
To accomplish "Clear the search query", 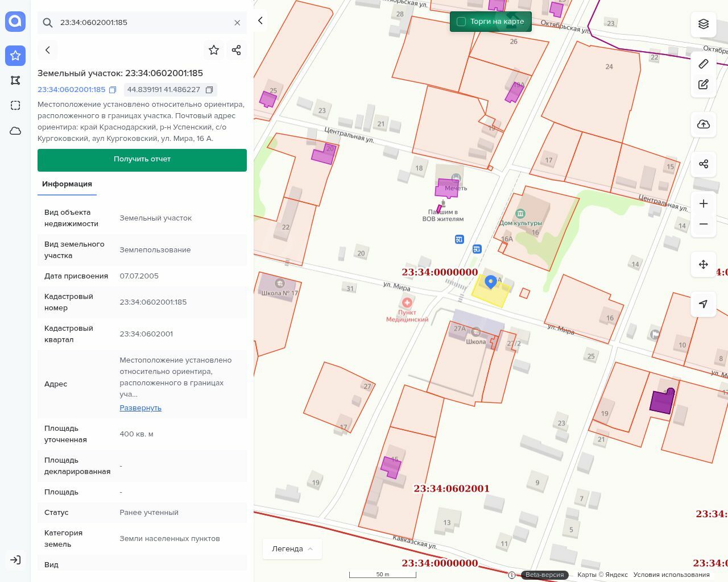I will click(237, 23).
